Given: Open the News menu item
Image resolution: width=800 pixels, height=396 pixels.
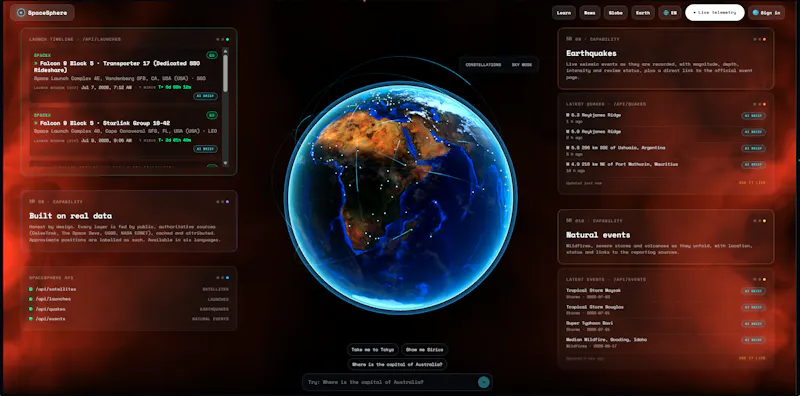Looking at the screenshot, I should tap(589, 13).
